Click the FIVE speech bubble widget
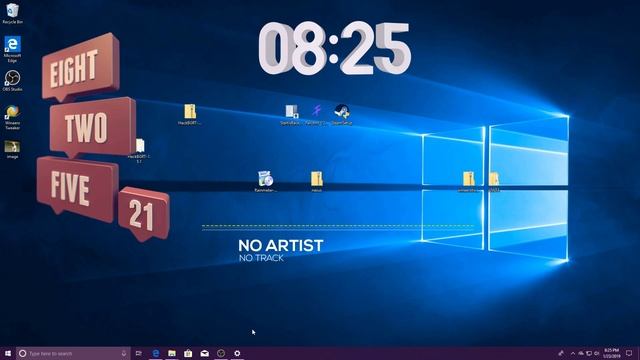640x360 pixels. (77, 189)
